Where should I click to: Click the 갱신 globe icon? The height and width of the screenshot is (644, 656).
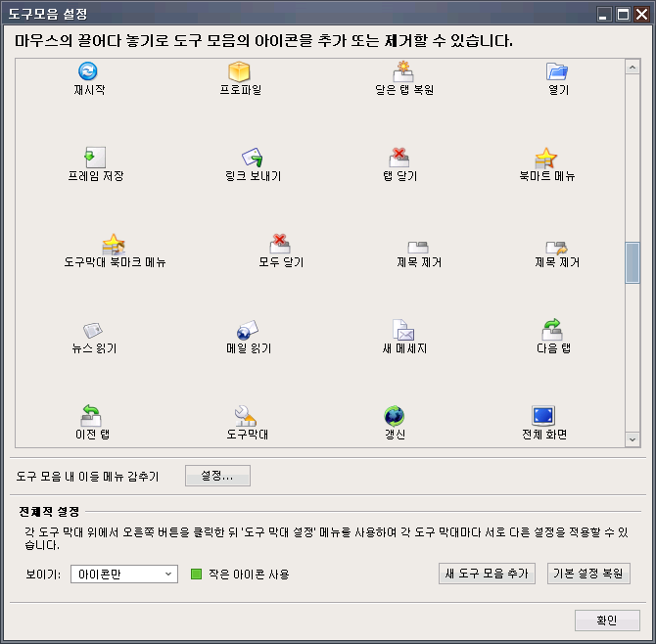tap(395, 416)
